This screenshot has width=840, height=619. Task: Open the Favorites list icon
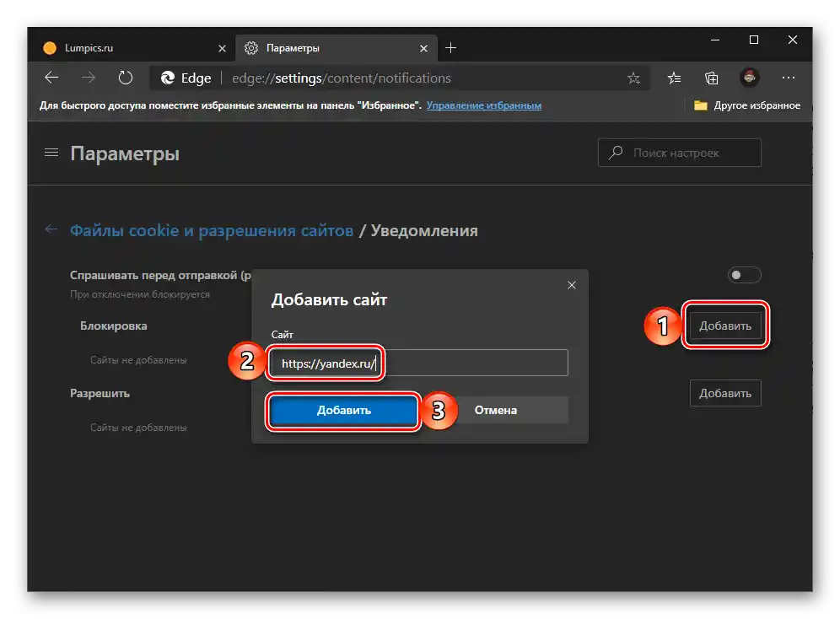point(674,78)
